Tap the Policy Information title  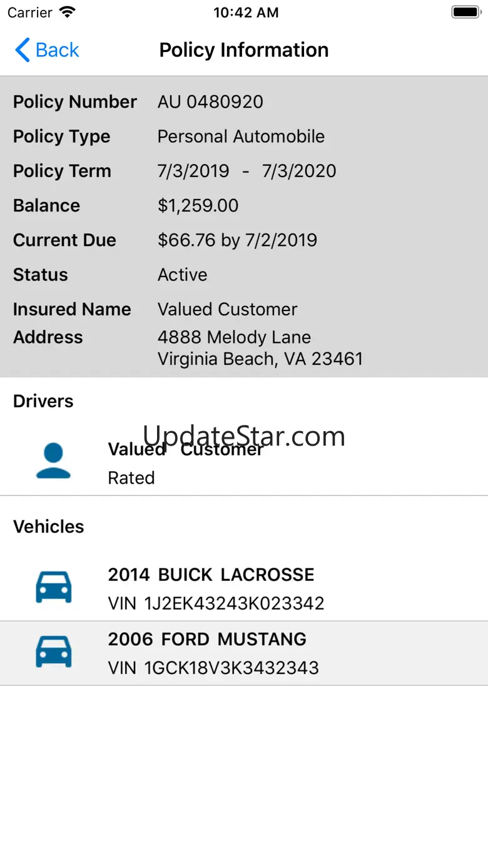coord(244,50)
